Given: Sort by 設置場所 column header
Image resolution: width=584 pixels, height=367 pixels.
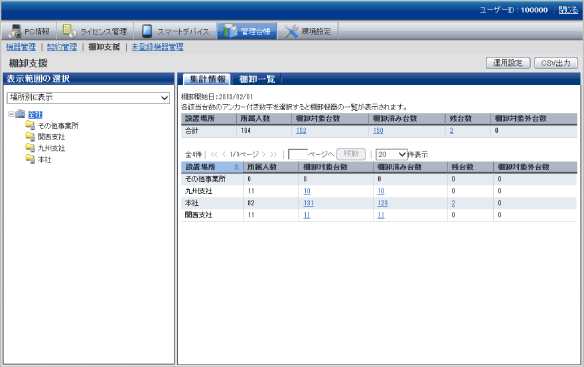Looking at the screenshot, I should (x=212, y=167).
